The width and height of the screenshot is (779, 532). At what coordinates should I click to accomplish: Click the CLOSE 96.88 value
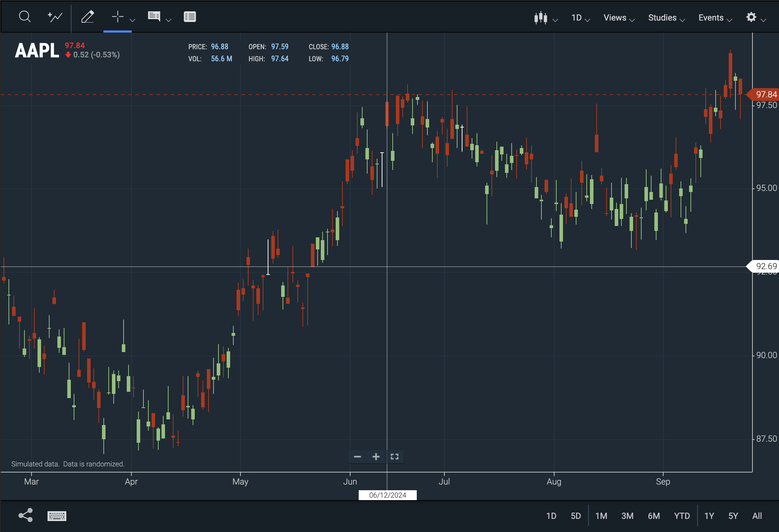pyautogui.click(x=340, y=47)
